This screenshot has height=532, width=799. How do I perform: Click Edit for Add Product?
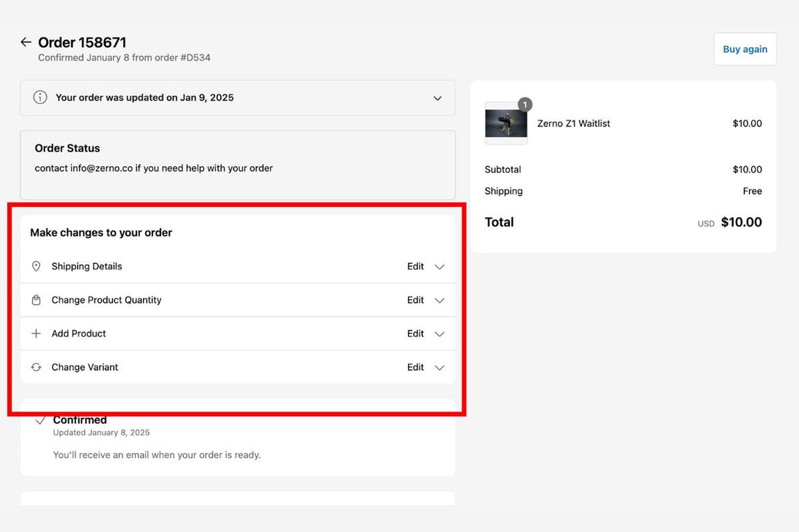[415, 333]
